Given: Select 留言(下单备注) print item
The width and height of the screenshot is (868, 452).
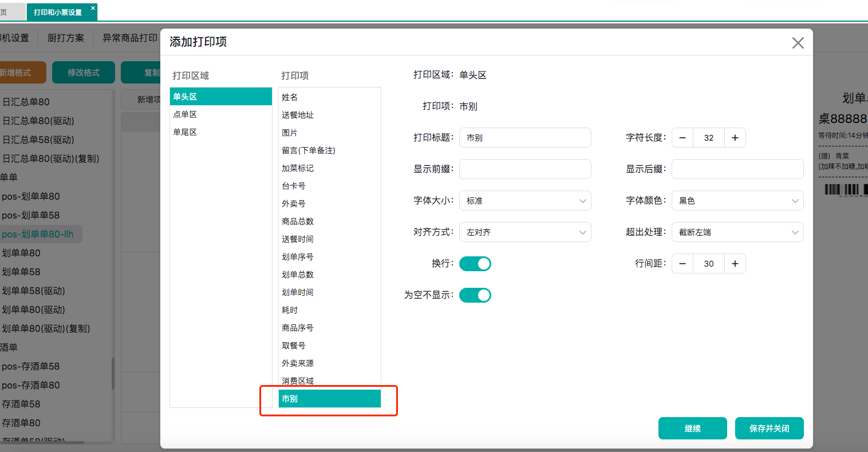Looking at the screenshot, I should (330, 150).
